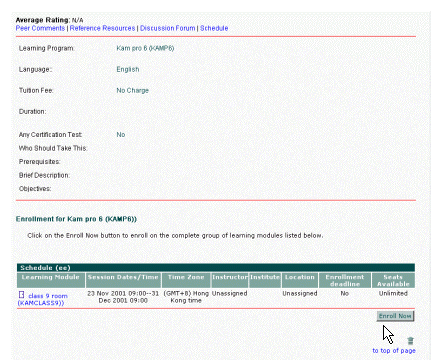The image size is (432, 360).
Task: Click the up-arrow icon above 'to top of page'
Action: point(410,341)
